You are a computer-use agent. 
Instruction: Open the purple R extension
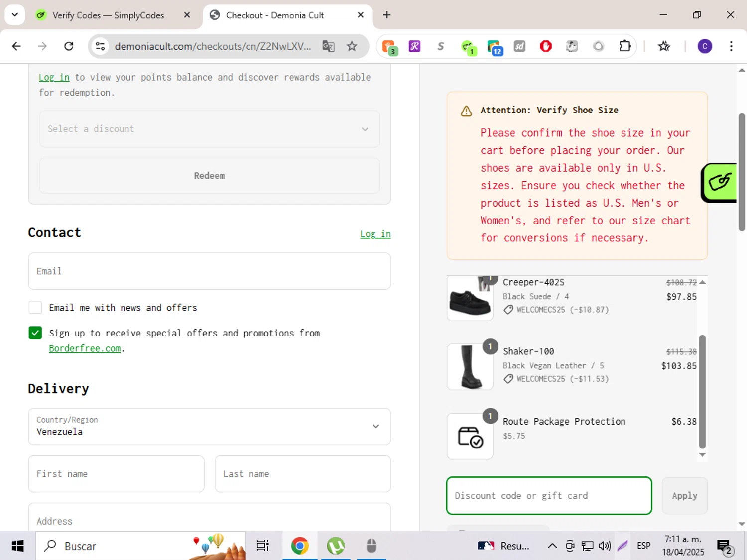pyautogui.click(x=414, y=46)
